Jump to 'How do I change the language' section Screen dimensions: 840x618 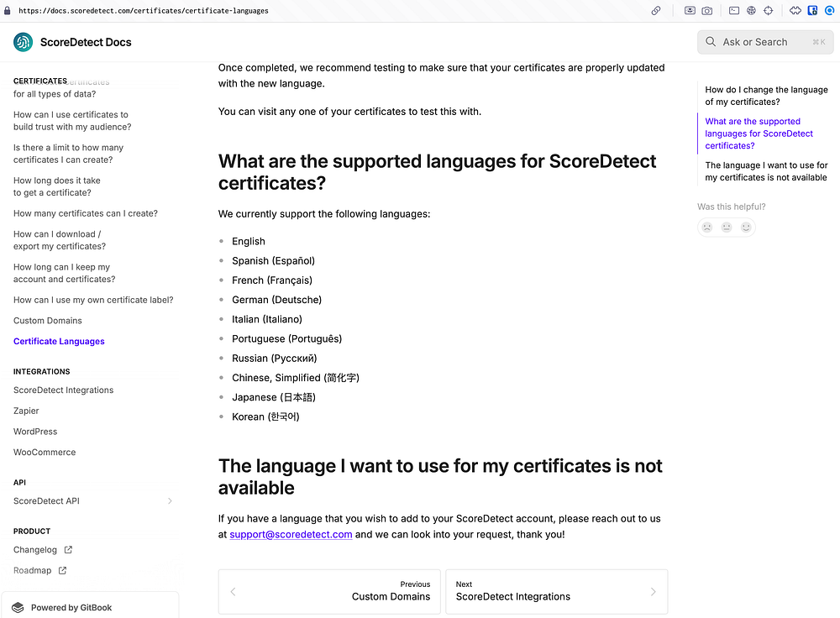766,96
